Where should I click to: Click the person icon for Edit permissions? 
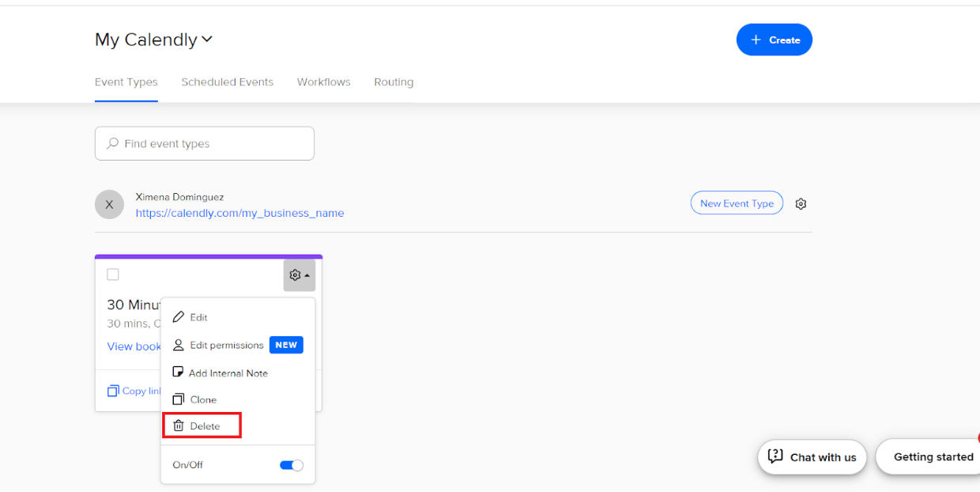[179, 345]
